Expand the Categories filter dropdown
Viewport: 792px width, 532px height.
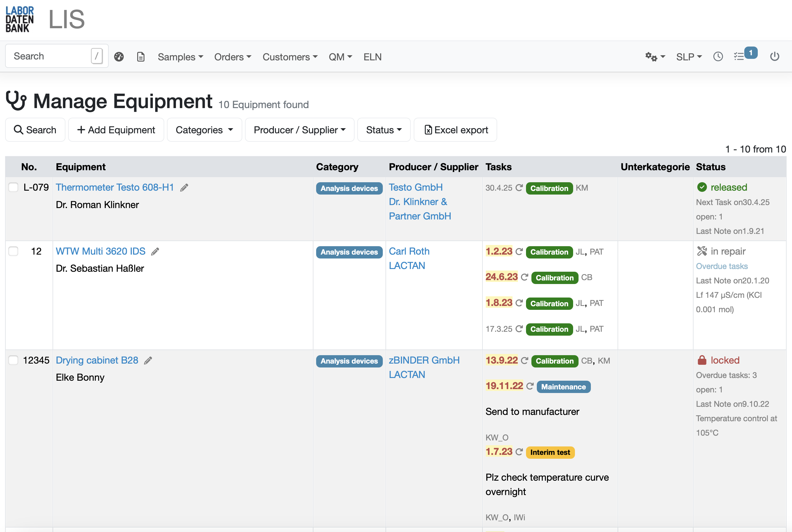click(x=204, y=130)
